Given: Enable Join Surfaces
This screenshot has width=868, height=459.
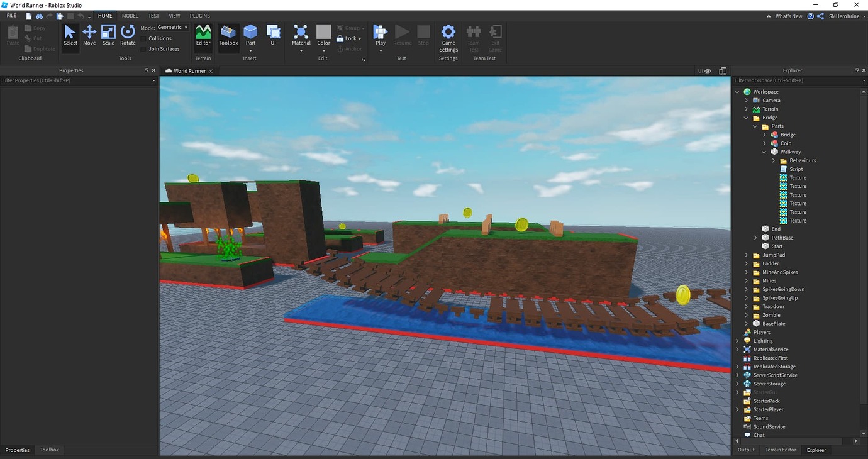Looking at the screenshot, I should (143, 48).
